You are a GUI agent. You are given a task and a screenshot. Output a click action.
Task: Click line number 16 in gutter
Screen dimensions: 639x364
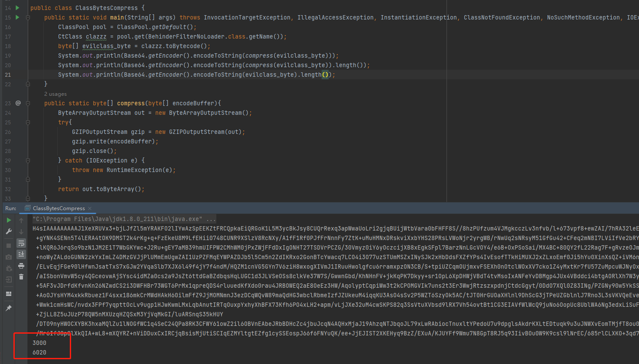click(x=8, y=27)
